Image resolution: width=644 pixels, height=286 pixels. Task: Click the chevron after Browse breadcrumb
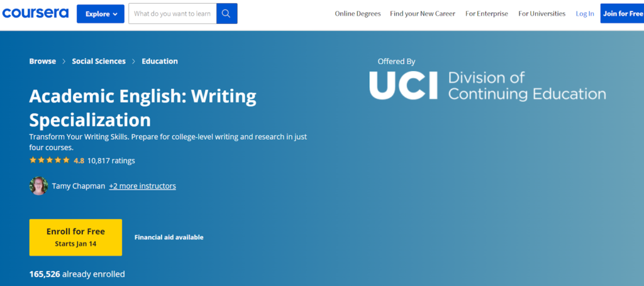[x=64, y=62]
